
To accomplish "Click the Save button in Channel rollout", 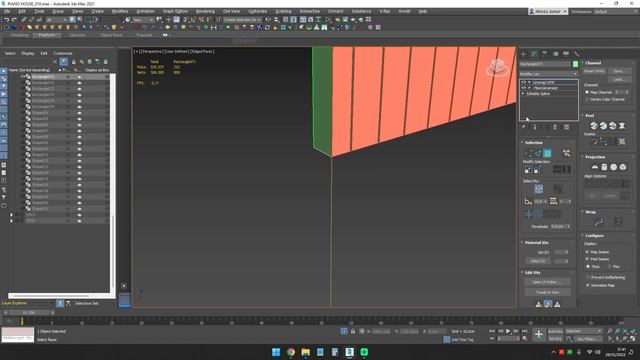I will (x=620, y=71).
